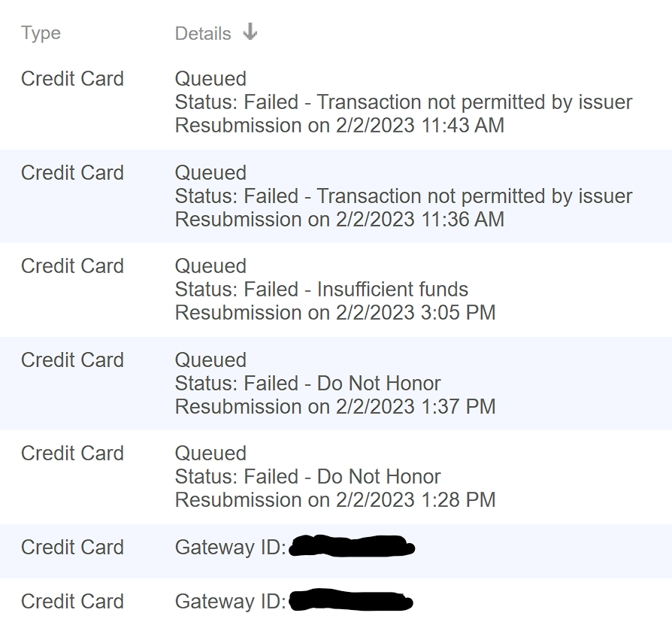672x622 pixels.
Task: Click the first redacted Gateway ID value
Action: tap(352, 547)
